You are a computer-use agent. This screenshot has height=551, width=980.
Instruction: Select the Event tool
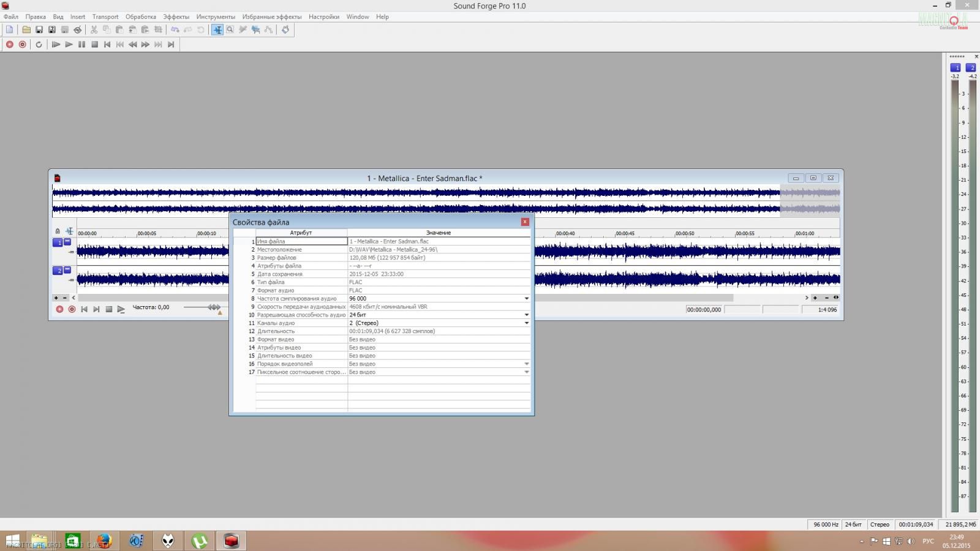click(x=256, y=29)
